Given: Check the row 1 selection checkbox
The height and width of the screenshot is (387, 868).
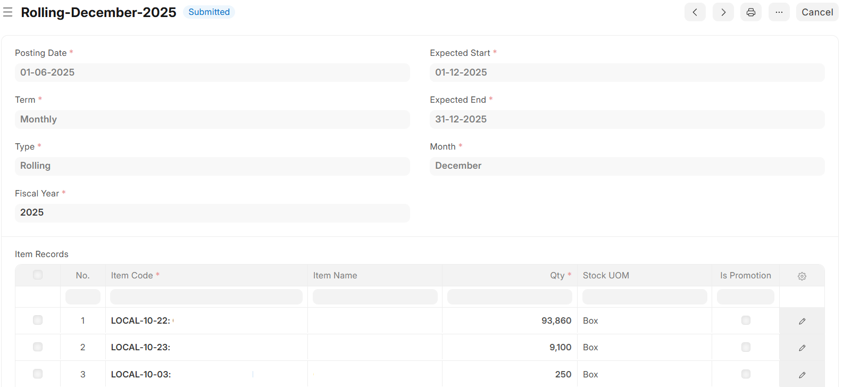Looking at the screenshot, I should pyautogui.click(x=38, y=320).
